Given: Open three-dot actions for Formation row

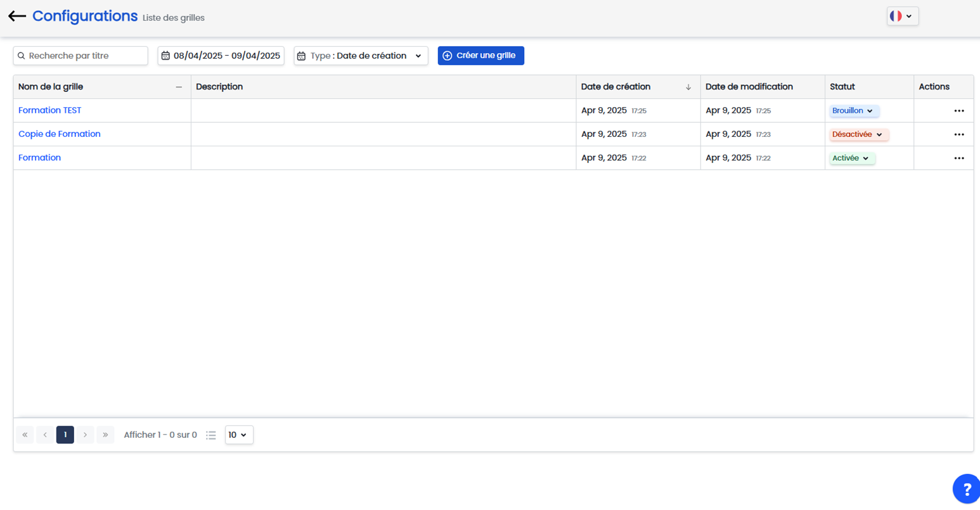Looking at the screenshot, I should click(x=958, y=158).
